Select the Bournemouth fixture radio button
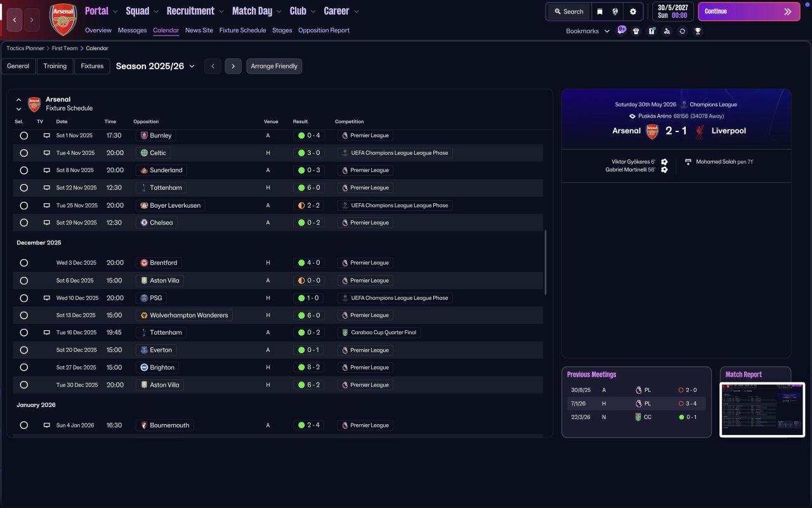The image size is (812, 508). coord(24,425)
